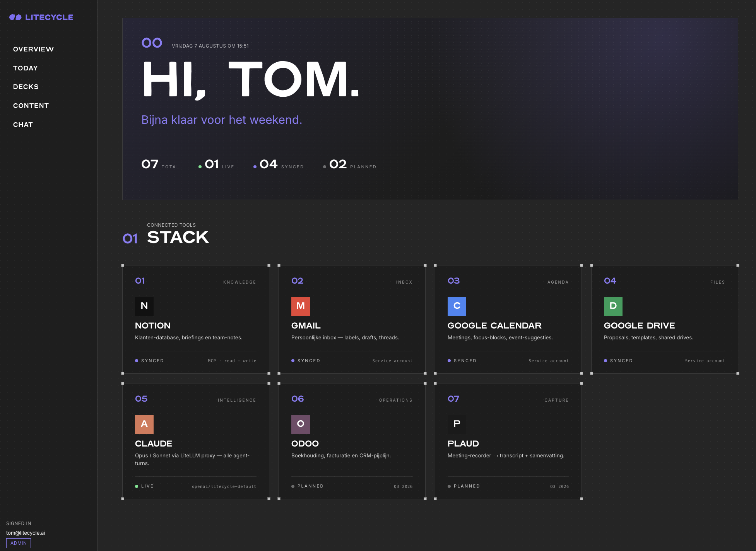Open the Google Drive D tile icon
Viewport: 756px width, 551px height.
[613, 306]
